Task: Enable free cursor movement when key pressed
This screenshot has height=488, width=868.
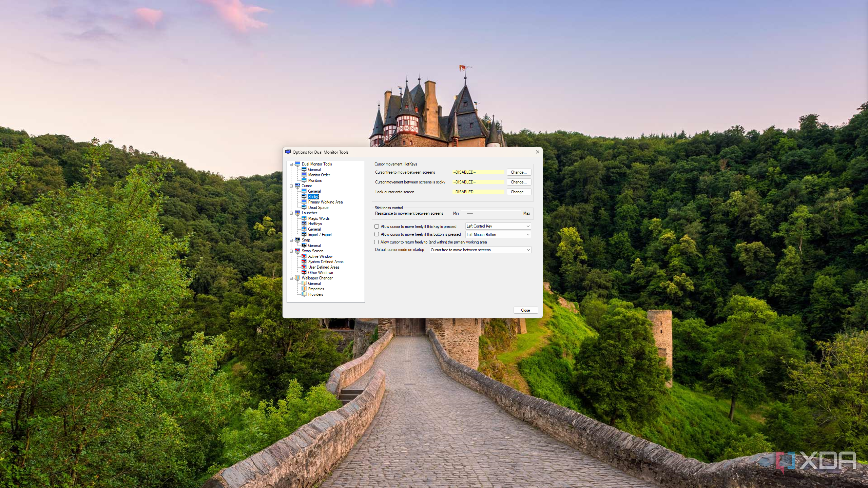Action: [377, 227]
